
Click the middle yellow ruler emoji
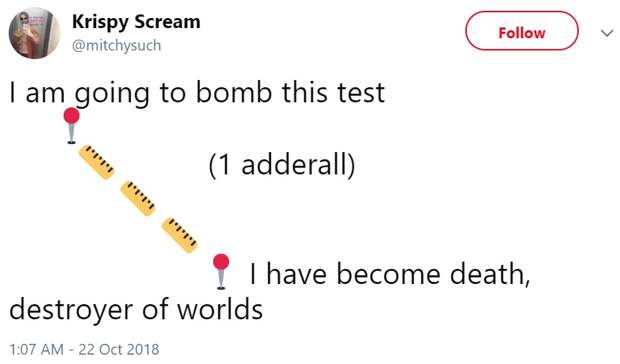(138, 198)
